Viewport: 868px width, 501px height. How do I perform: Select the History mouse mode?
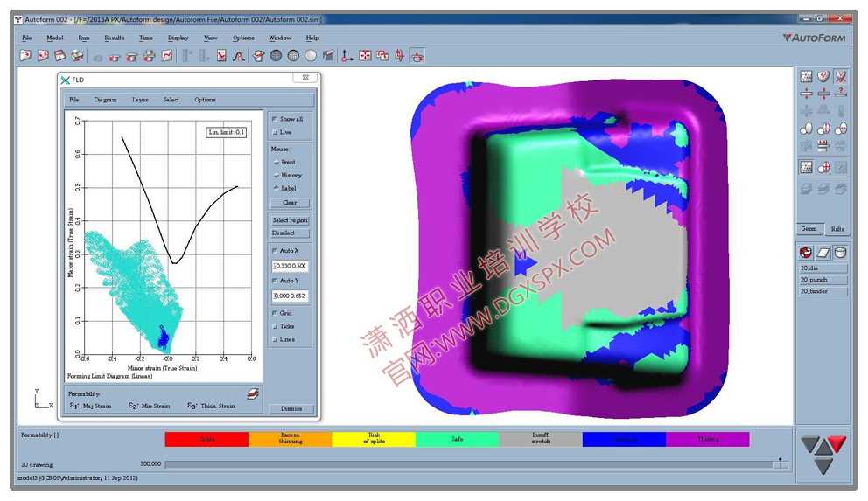(276, 175)
